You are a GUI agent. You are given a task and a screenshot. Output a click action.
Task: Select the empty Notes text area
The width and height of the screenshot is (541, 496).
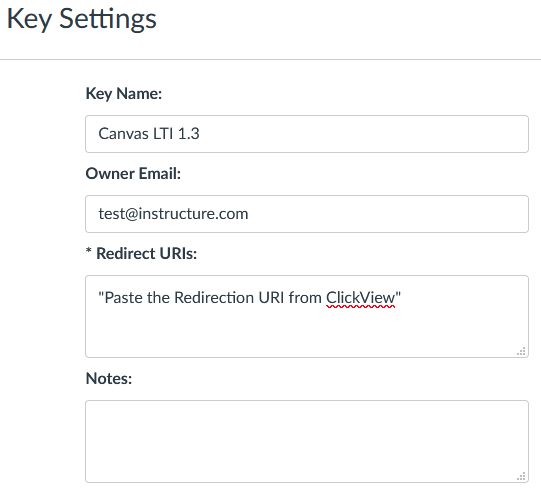point(307,441)
